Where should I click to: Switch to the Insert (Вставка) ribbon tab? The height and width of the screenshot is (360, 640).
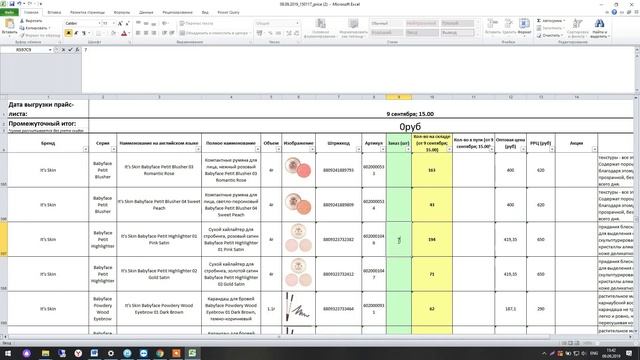[x=54, y=13]
